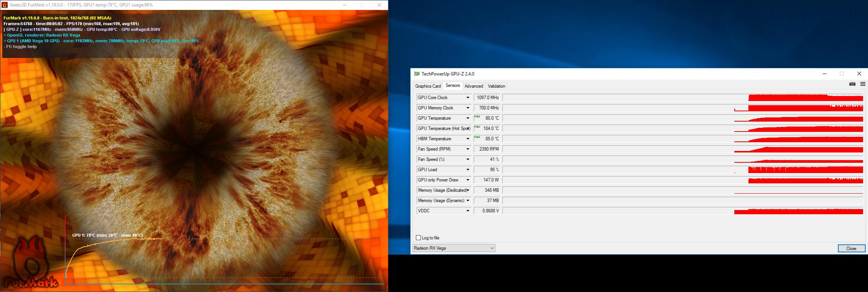868x292 pixels.
Task: Click the Memory Usage value 348 MB
Action: click(x=487, y=190)
